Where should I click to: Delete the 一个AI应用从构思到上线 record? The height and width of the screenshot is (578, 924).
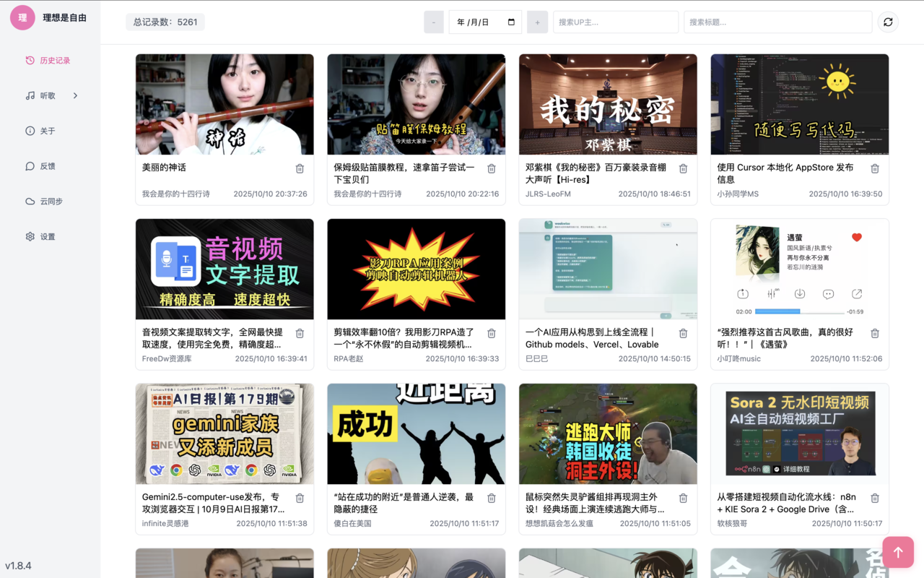click(x=683, y=333)
